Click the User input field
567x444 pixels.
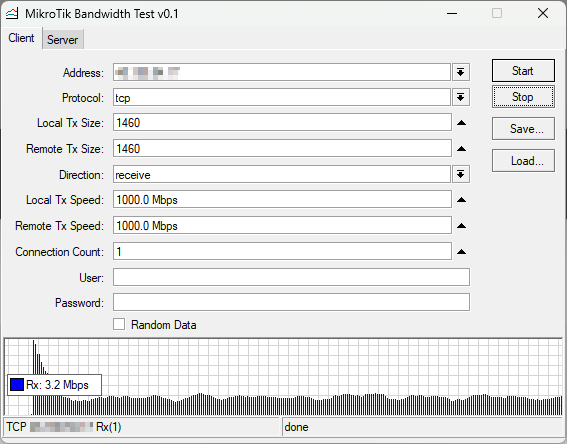291,277
